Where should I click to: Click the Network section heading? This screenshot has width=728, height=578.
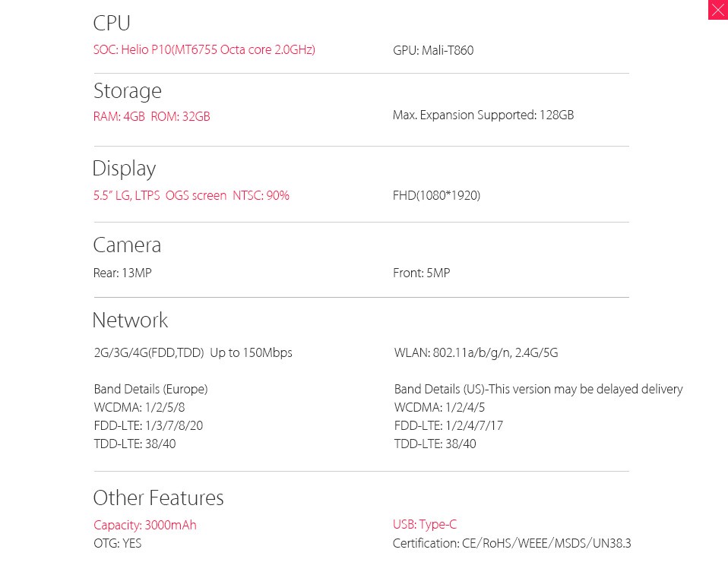click(x=131, y=320)
